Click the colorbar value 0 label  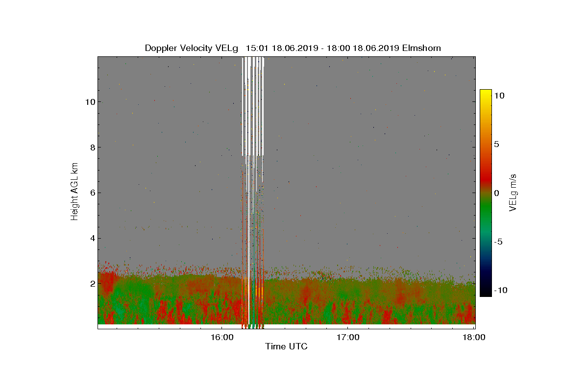click(x=496, y=193)
